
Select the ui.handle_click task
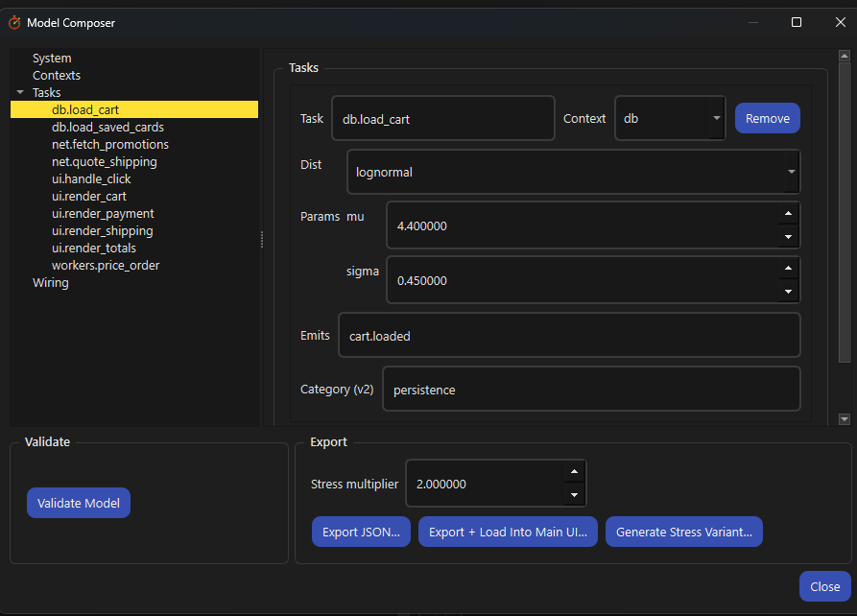pyautogui.click(x=91, y=179)
